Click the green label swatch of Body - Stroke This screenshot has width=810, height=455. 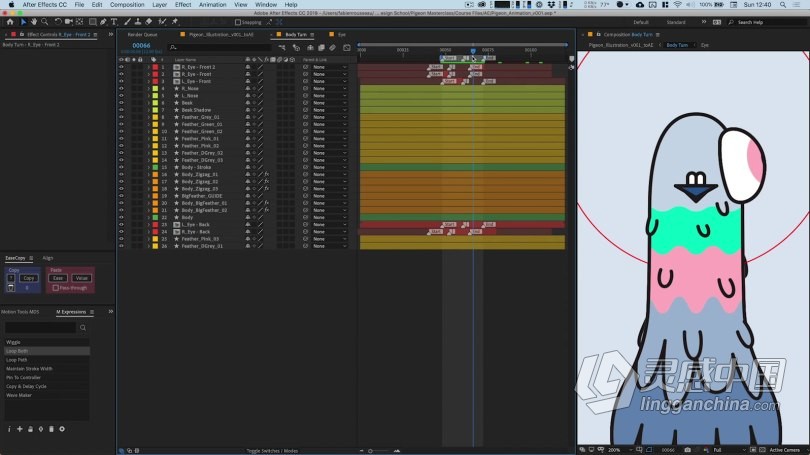pyautogui.click(x=155, y=167)
